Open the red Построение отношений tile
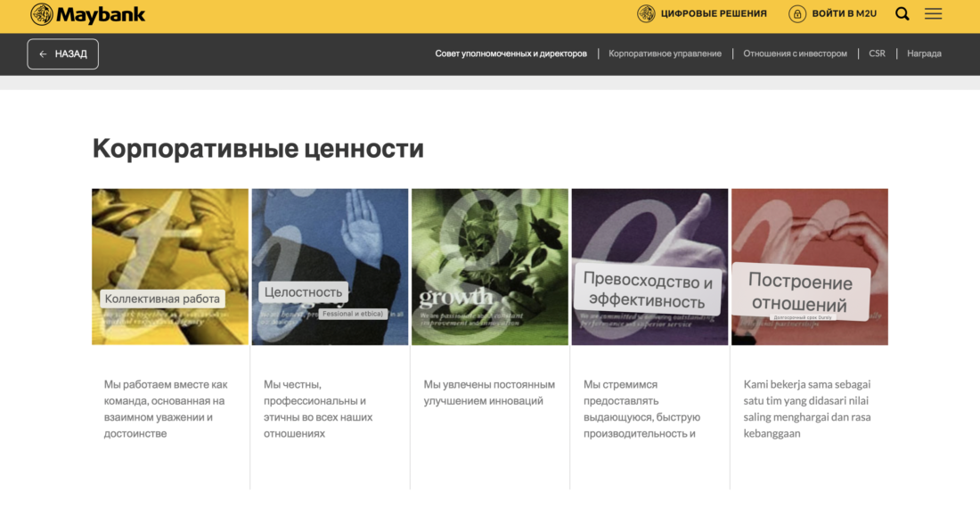The height and width of the screenshot is (508, 980). click(809, 266)
